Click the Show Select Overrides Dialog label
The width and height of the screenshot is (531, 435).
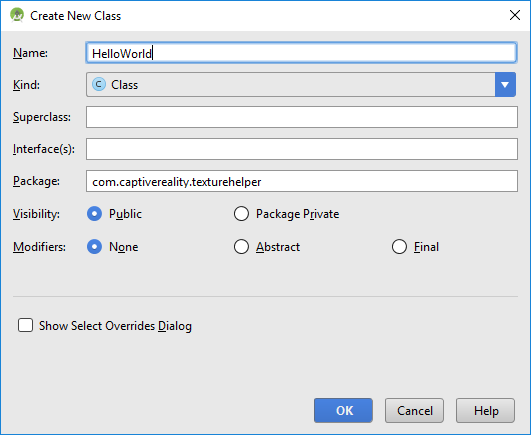115,326
